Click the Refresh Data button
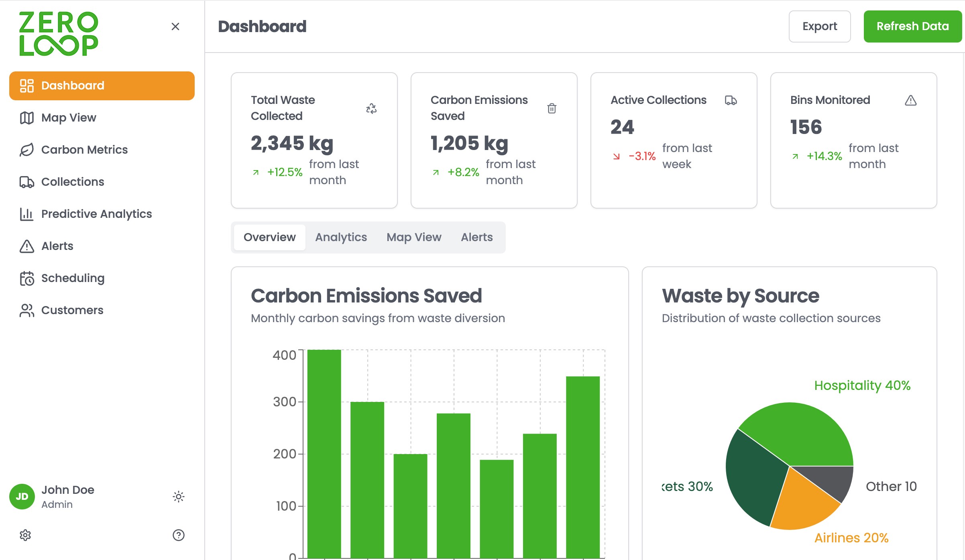The width and height of the screenshot is (965, 560). [913, 26]
